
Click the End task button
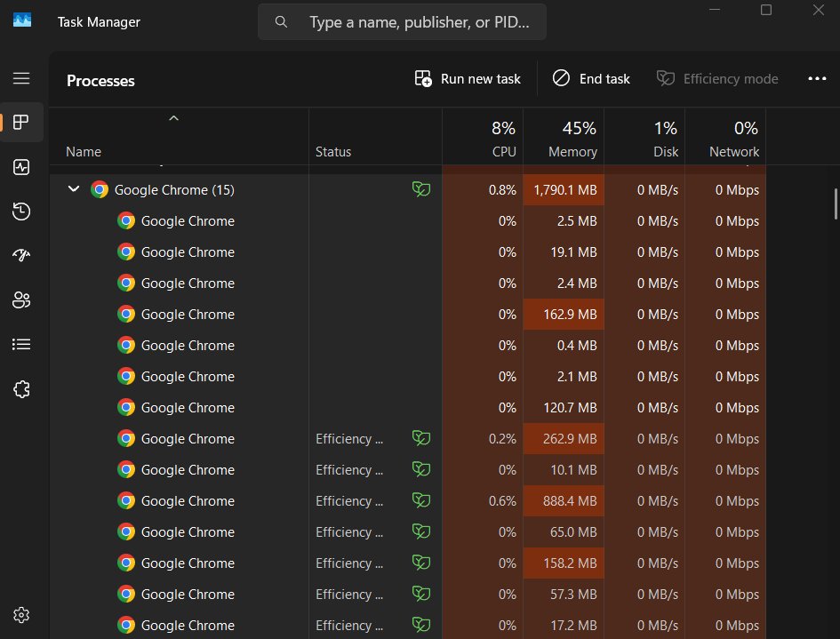(x=591, y=79)
